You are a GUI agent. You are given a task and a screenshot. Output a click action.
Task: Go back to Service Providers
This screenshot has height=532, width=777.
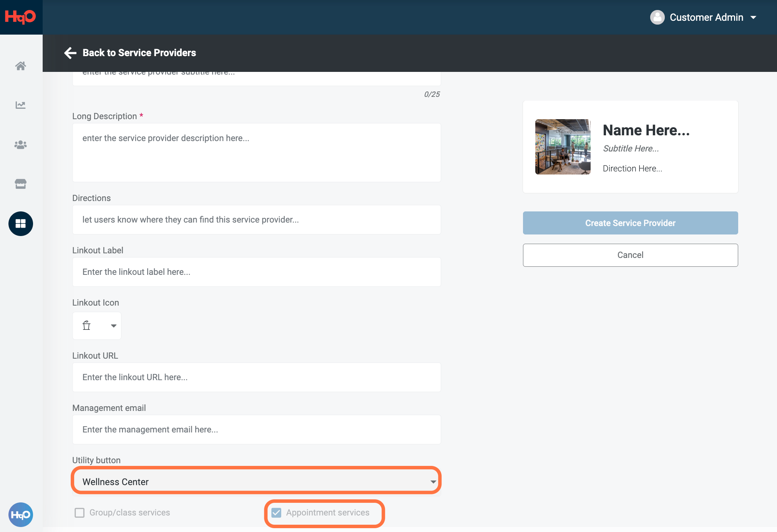(x=139, y=53)
